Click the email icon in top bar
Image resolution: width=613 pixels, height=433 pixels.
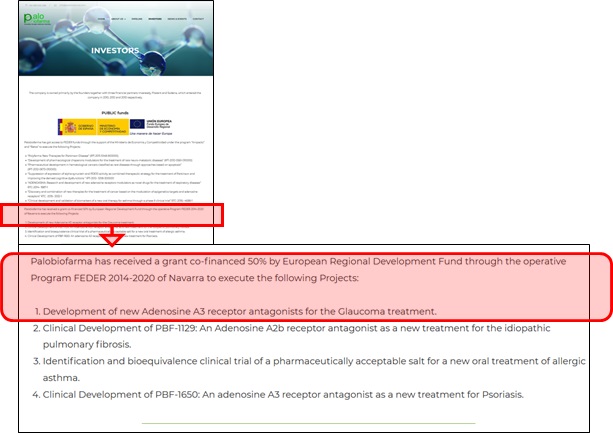tap(55, 5)
